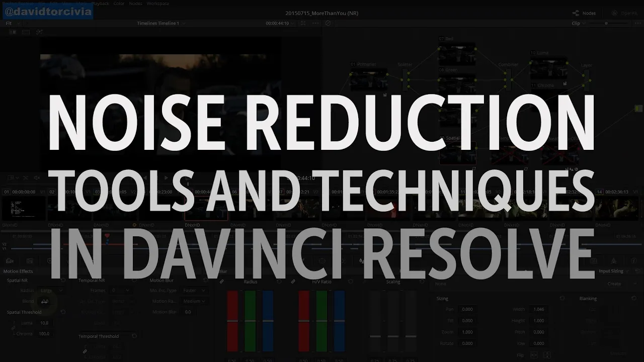
Task: Reset the Motion Blur settings
Action: click(x=206, y=281)
